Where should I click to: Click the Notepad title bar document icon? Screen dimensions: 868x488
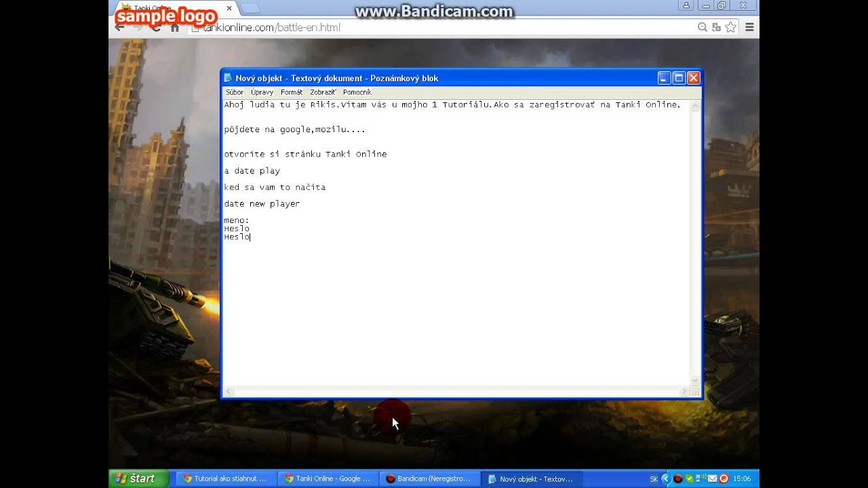tap(229, 78)
